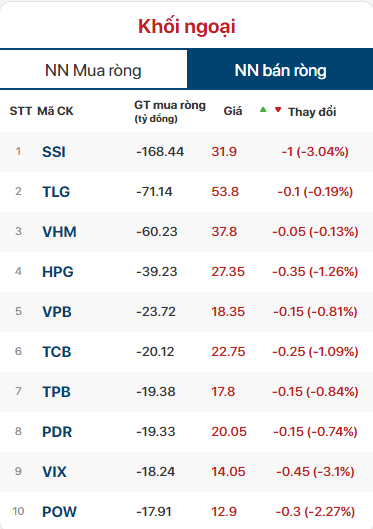Click GT mua ròng column header
Viewport: 373px width, 529px height.
click(170, 112)
